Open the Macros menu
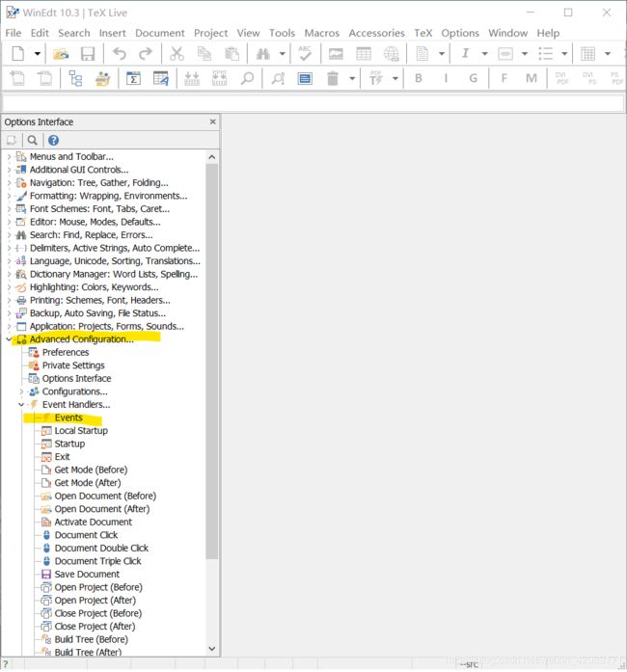Image resolution: width=627 pixels, height=672 pixels. [322, 33]
